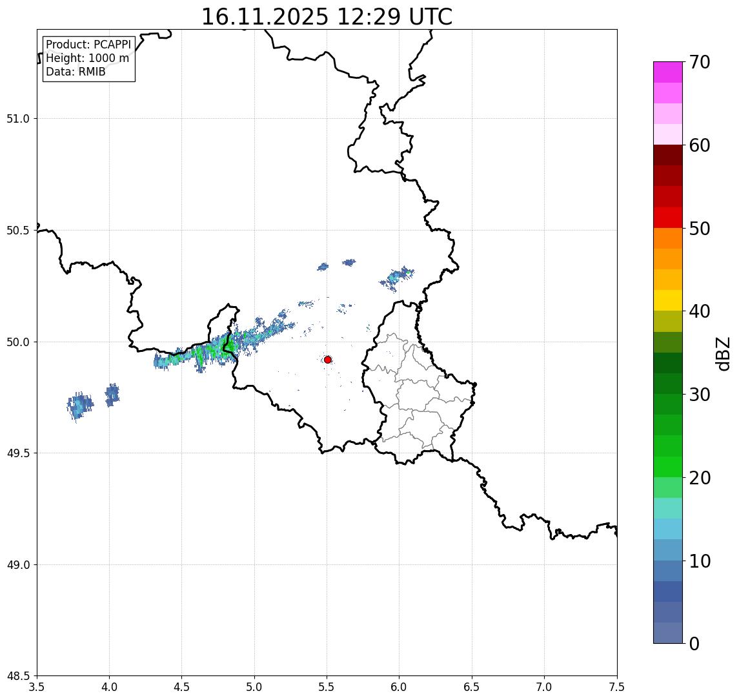The image size is (739, 700).
Task: Click the colorbar tick label 30
Action: point(700,395)
